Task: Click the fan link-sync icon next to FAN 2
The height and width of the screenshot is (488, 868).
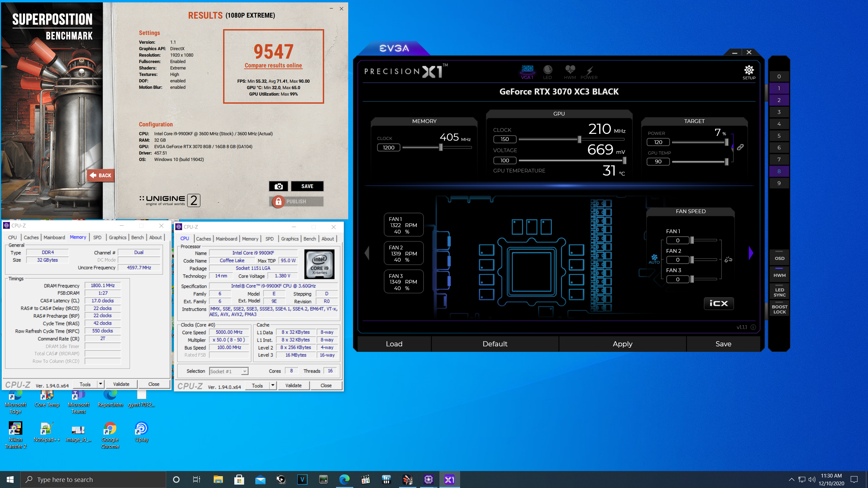Action: [728, 260]
